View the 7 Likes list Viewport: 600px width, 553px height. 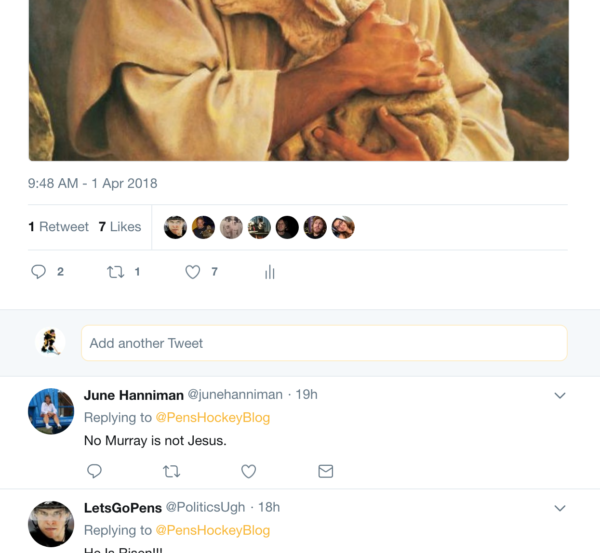coord(120,227)
